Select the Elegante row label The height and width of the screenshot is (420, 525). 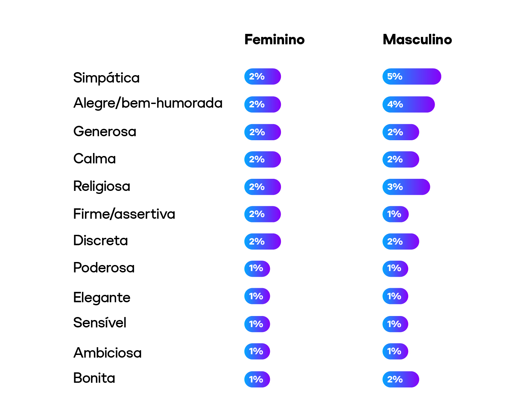tap(102, 298)
